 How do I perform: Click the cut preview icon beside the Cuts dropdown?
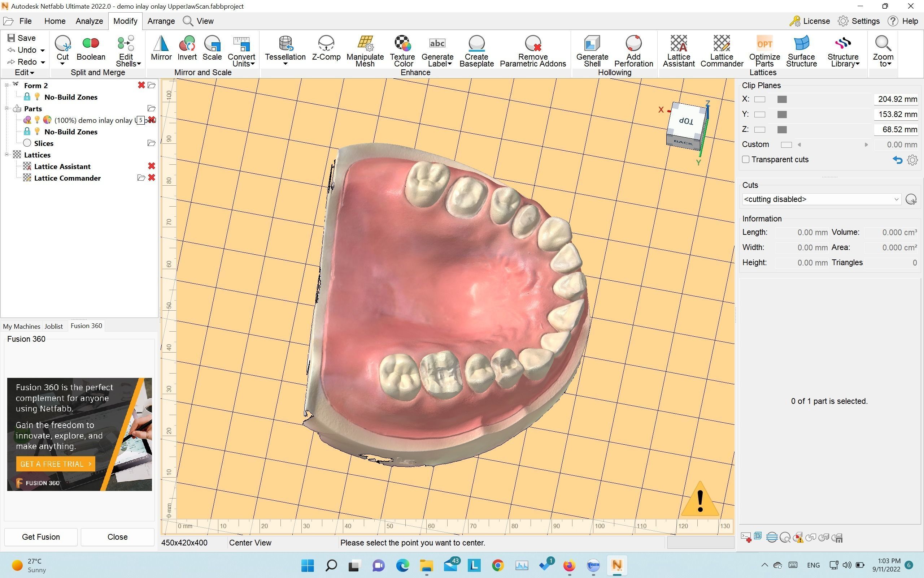(x=911, y=199)
